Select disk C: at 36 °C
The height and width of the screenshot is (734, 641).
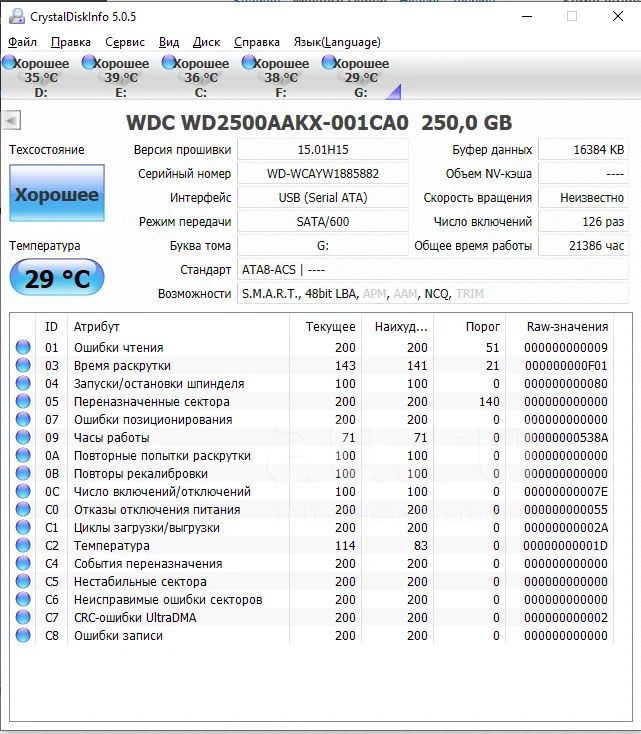(197, 77)
